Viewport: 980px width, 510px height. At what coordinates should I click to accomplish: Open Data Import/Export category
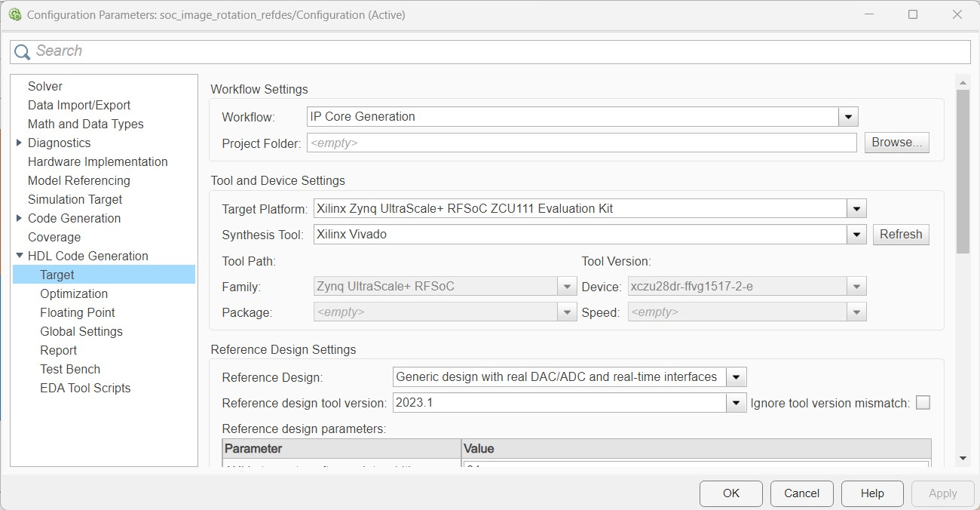(x=79, y=105)
